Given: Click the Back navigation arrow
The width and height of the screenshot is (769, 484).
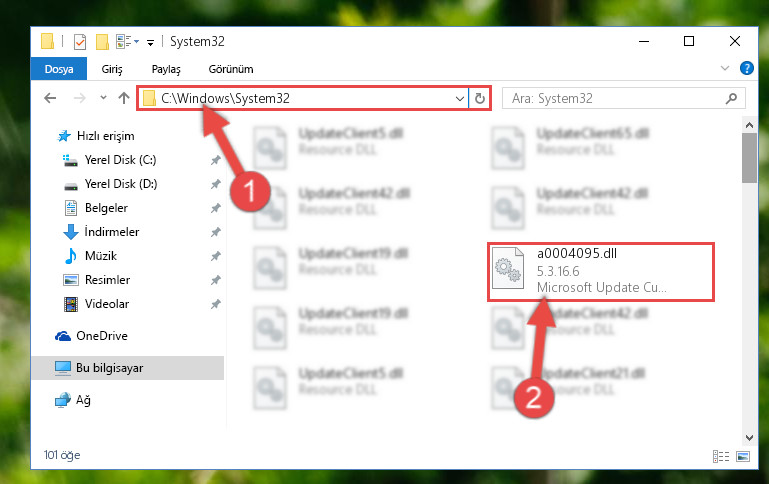Looking at the screenshot, I should click(50, 99).
